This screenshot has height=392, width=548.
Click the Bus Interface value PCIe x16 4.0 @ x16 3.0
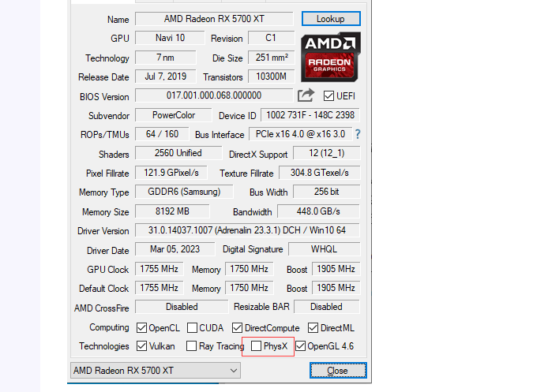[300, 134]
